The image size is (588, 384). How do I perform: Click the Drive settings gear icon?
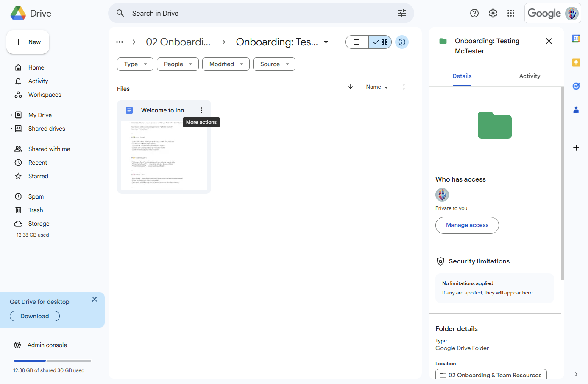[x=493, y=13]
